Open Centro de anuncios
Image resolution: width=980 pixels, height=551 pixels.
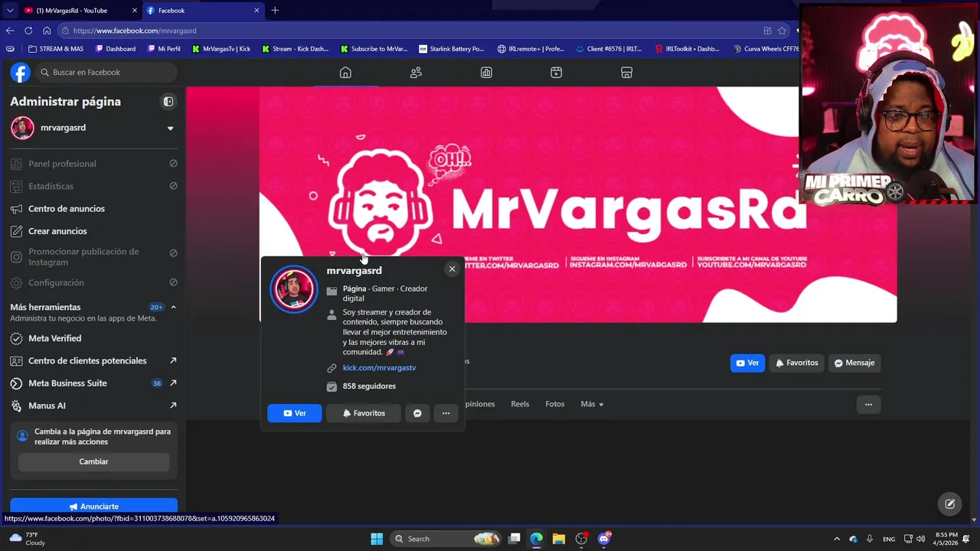[93, 208]
